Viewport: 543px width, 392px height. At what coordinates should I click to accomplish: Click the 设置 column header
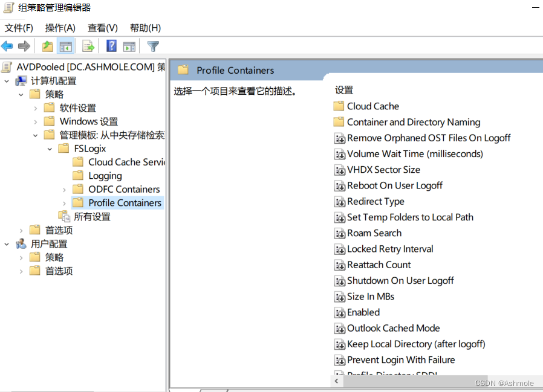click(344, 90)
